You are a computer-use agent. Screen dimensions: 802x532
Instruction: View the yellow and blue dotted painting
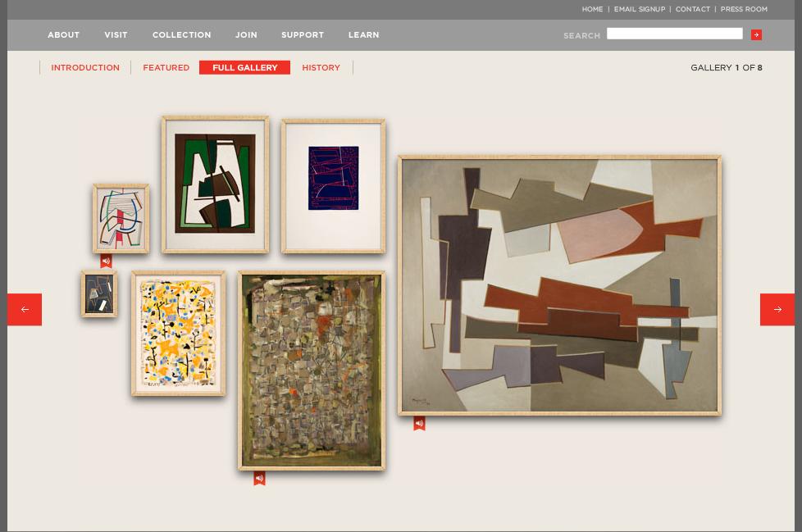[x=179, y=333]
